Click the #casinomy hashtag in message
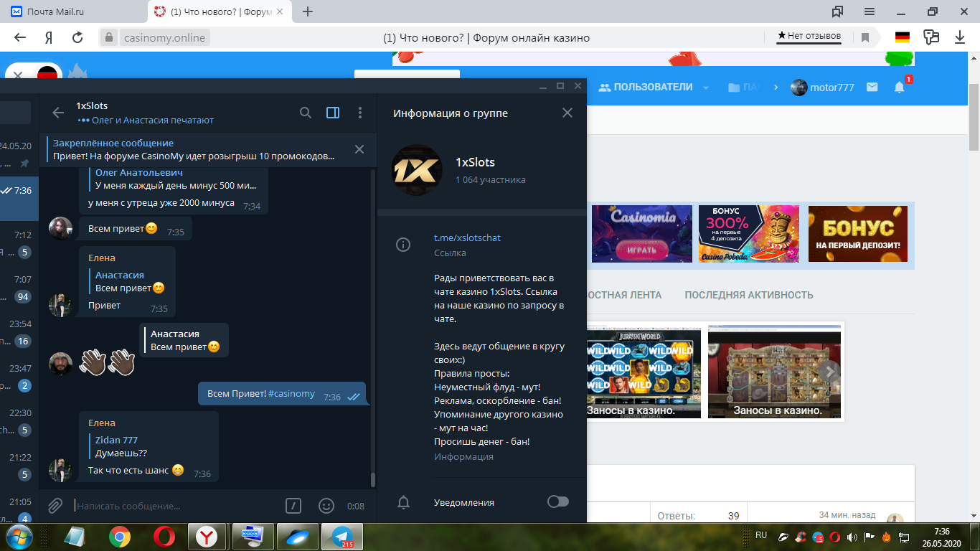This screenshot has height=551, width=980. (291, 394)
